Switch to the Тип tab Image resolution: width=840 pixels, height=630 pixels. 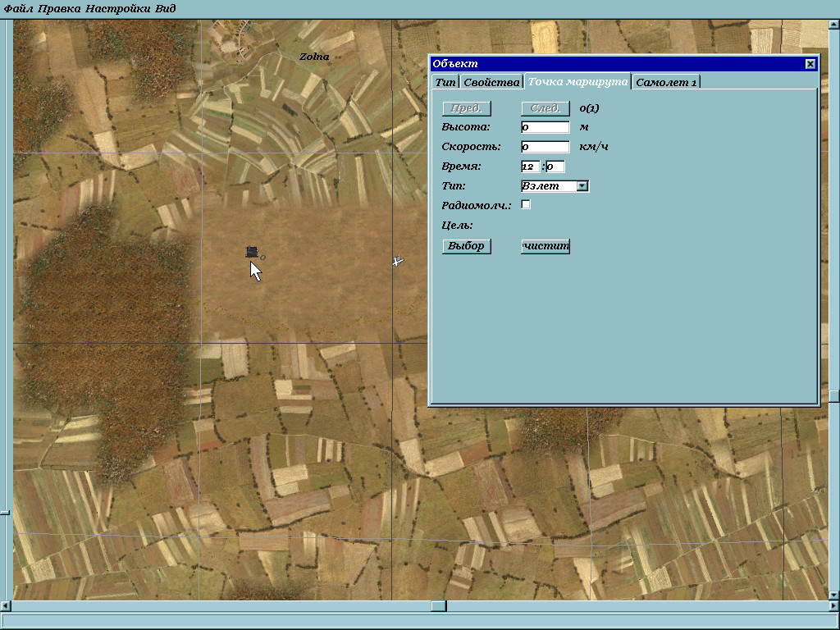click(x=445, y=82)
